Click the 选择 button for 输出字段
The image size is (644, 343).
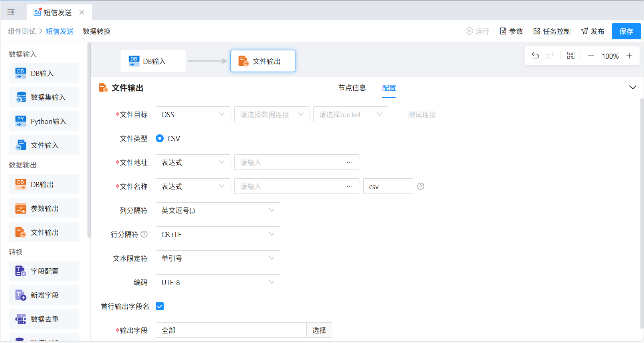click(319, 330)
